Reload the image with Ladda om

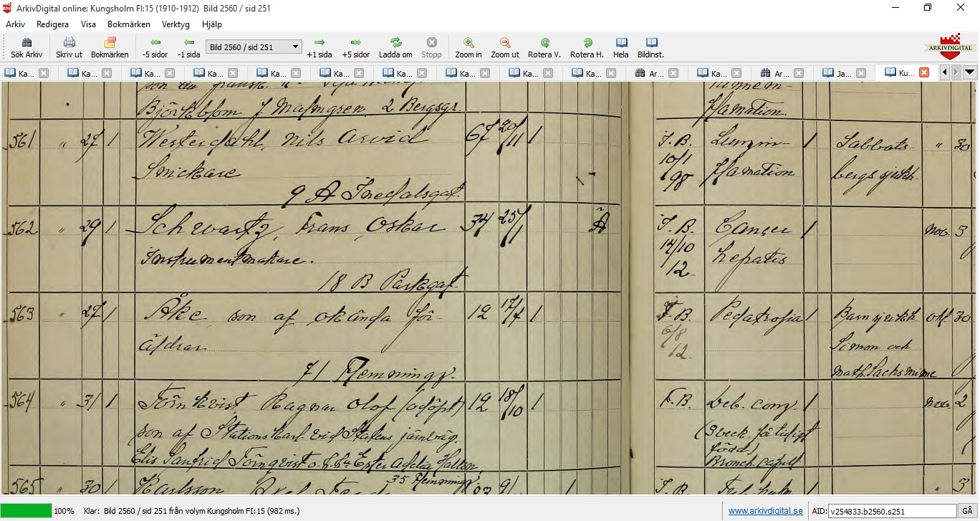(x=395, y=47)
